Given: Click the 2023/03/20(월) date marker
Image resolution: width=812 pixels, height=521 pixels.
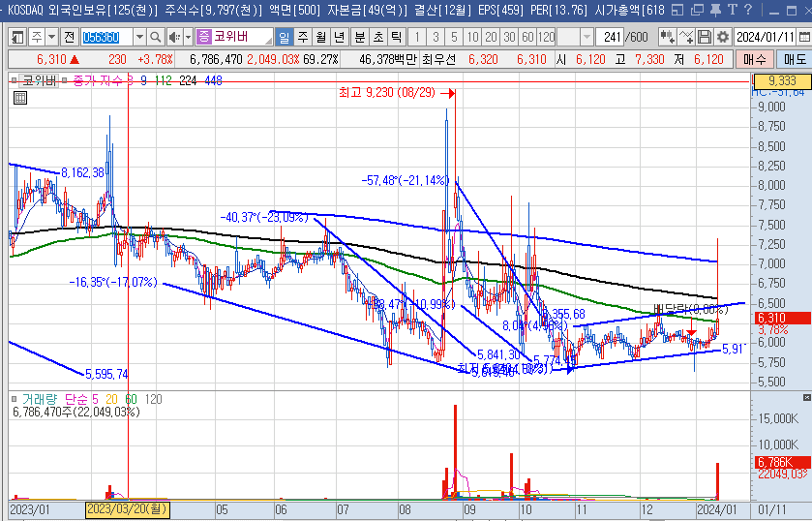Looking at the screenshot, I should 128,509.
